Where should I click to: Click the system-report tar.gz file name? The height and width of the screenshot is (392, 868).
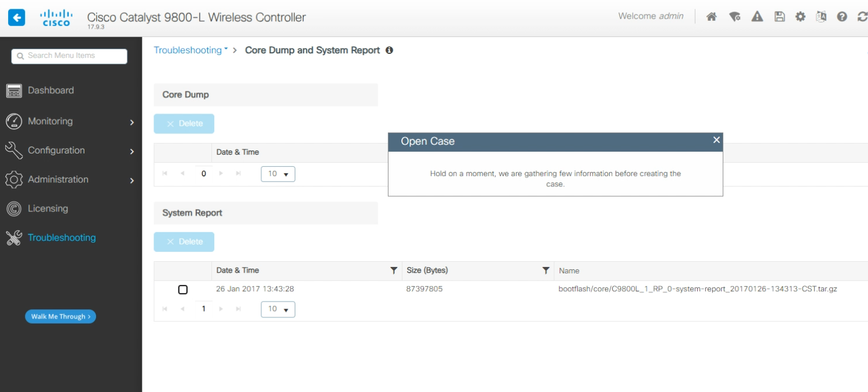tap(698, 290)
